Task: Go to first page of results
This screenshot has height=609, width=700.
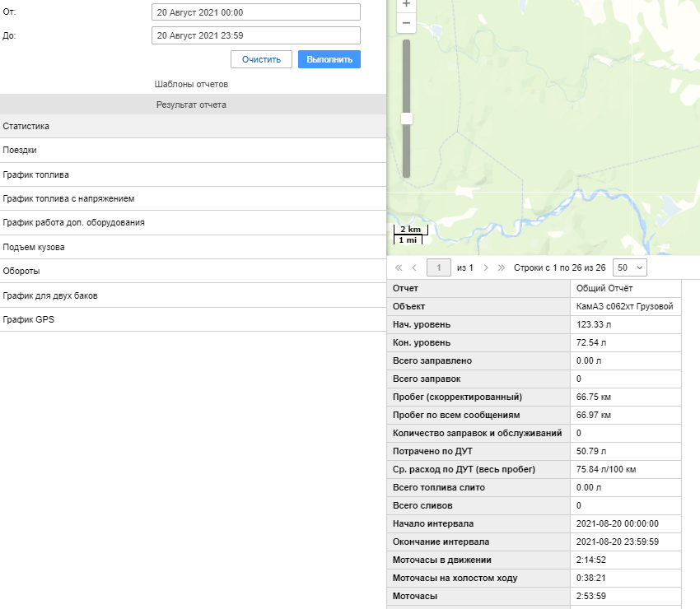Action: [x=399, y=267]
